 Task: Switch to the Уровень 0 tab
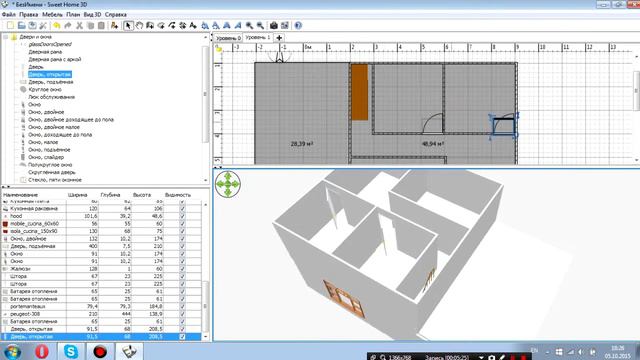point(228,38)
